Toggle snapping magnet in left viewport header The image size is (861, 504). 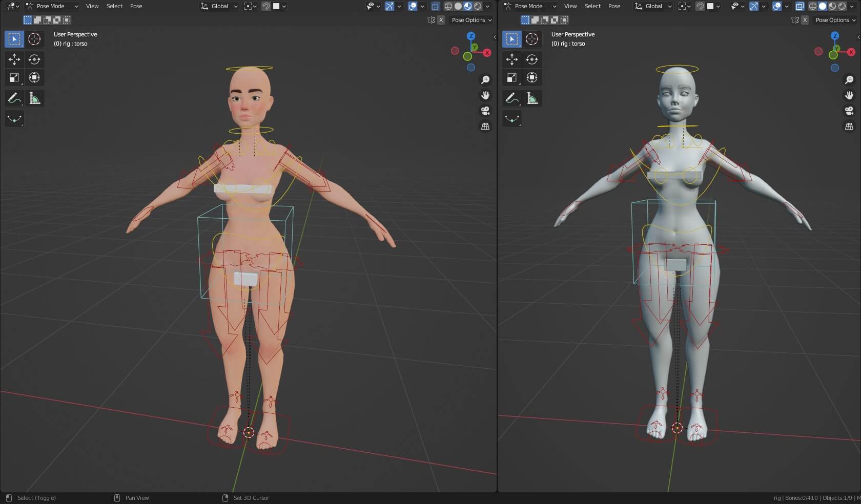pos(266,6)
